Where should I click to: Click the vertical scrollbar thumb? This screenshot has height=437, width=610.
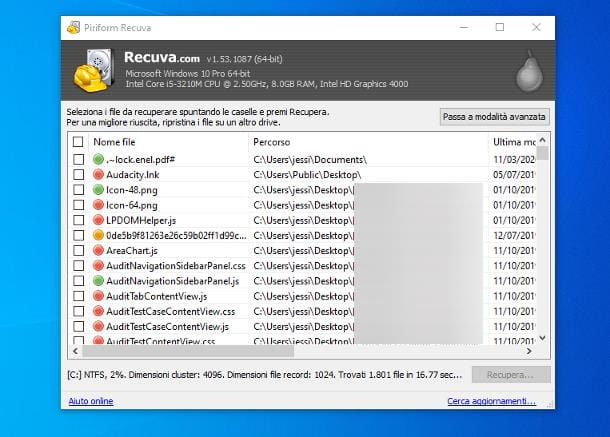click(543, 153)
